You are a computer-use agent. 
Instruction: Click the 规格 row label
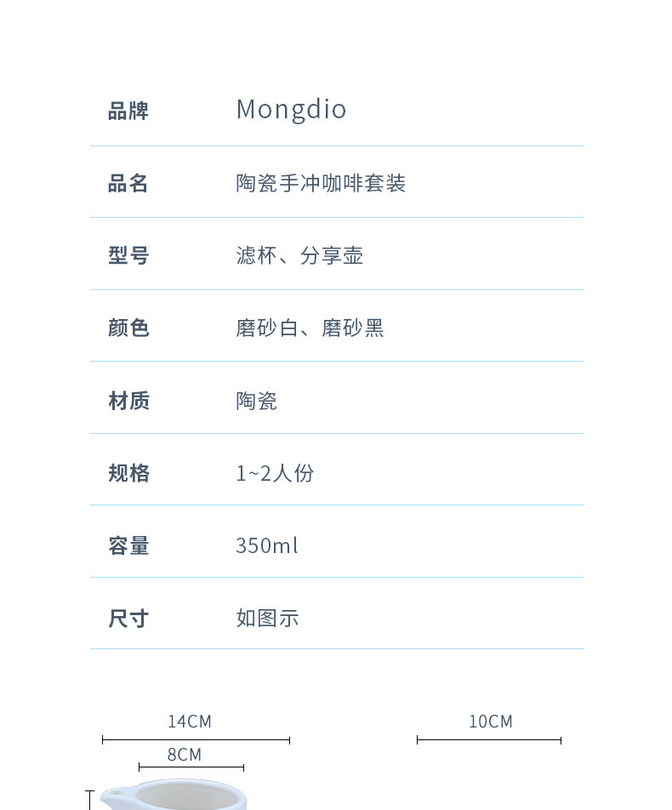128,472
